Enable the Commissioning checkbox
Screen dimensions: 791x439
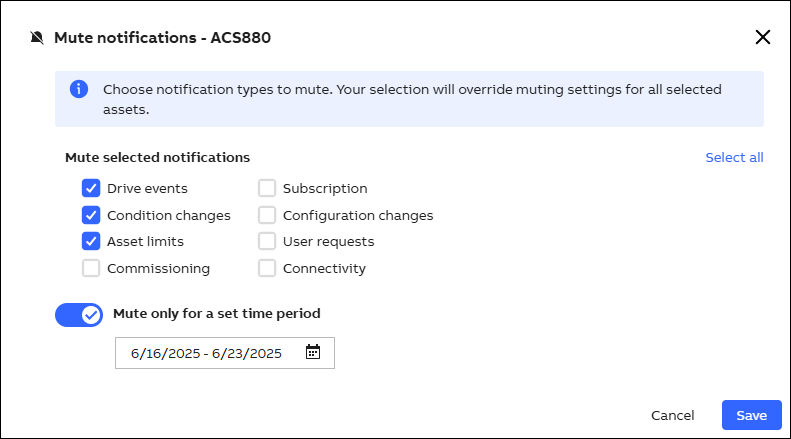point(91,268)
